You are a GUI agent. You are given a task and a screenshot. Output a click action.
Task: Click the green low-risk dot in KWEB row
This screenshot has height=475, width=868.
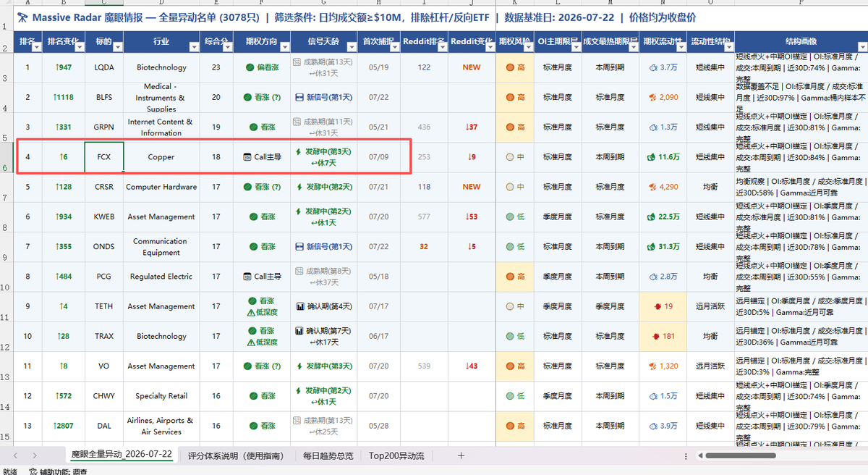tap(510, 217)
